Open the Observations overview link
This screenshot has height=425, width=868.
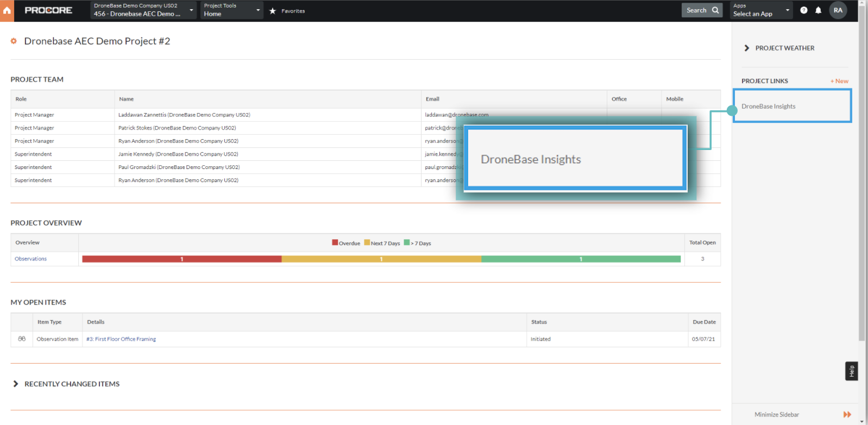click(30, 259)
